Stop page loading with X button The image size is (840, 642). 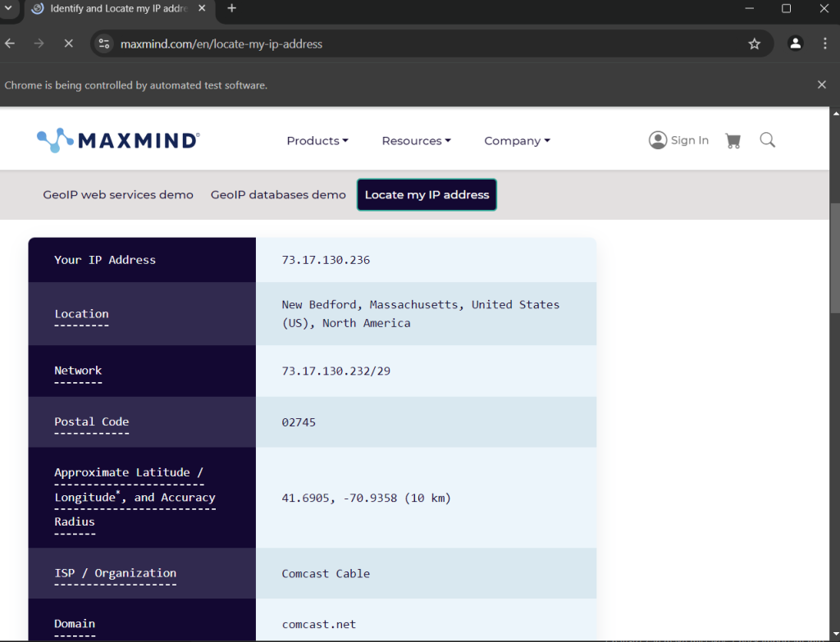click(69, 43)
